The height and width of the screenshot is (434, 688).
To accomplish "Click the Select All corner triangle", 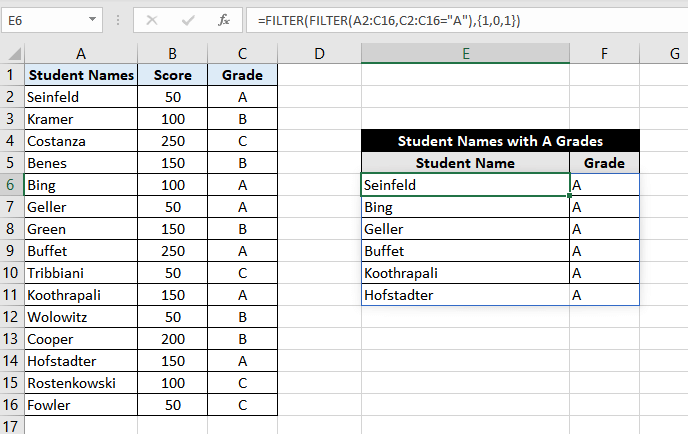I will tap(14, 54).
